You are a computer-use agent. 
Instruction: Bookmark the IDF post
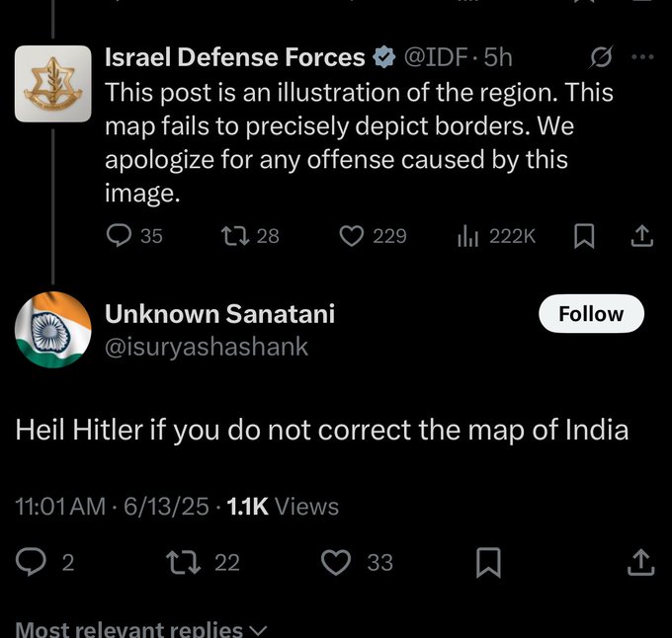tap(584, 236)
